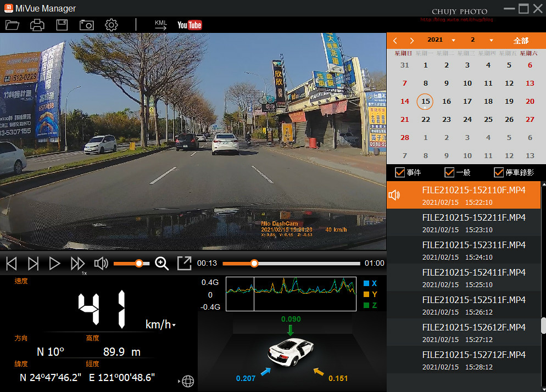This screenshot has height=392, width=546.
Task: Click latitude value N 24°47'46.2"
Action: click(x=51, y=377)
